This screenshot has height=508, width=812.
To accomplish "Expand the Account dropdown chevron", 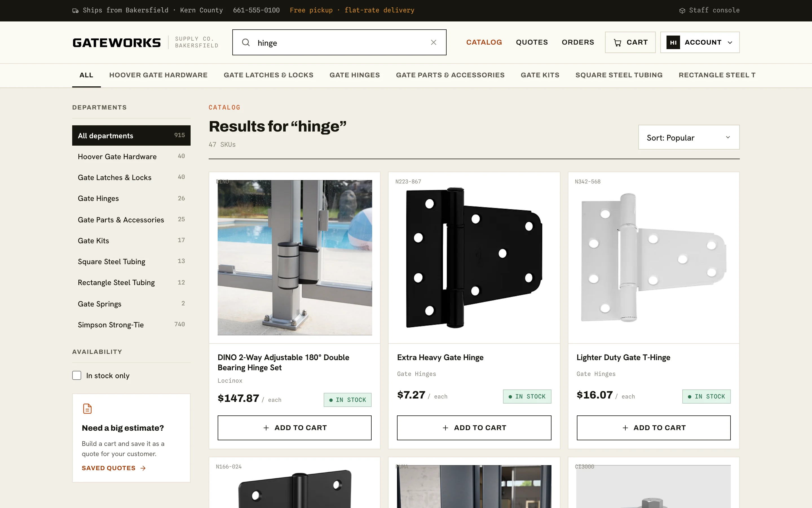I will click(730, 43).
